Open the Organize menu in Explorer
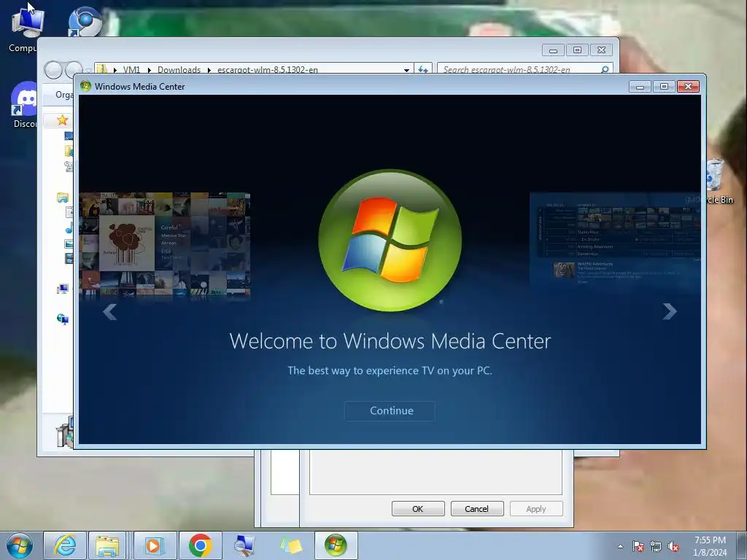This screenshot has height=560, width=747. (64, 95)
